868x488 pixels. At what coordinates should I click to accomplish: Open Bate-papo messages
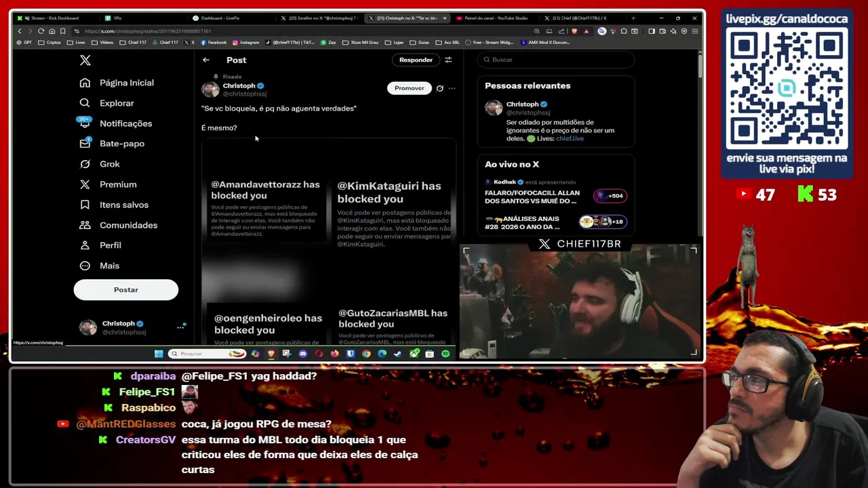point(85,143)
